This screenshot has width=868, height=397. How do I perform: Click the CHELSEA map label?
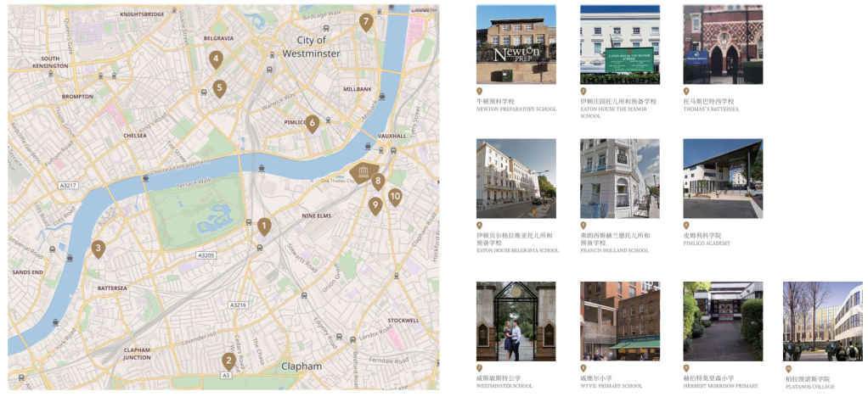[x=135, y=135]
